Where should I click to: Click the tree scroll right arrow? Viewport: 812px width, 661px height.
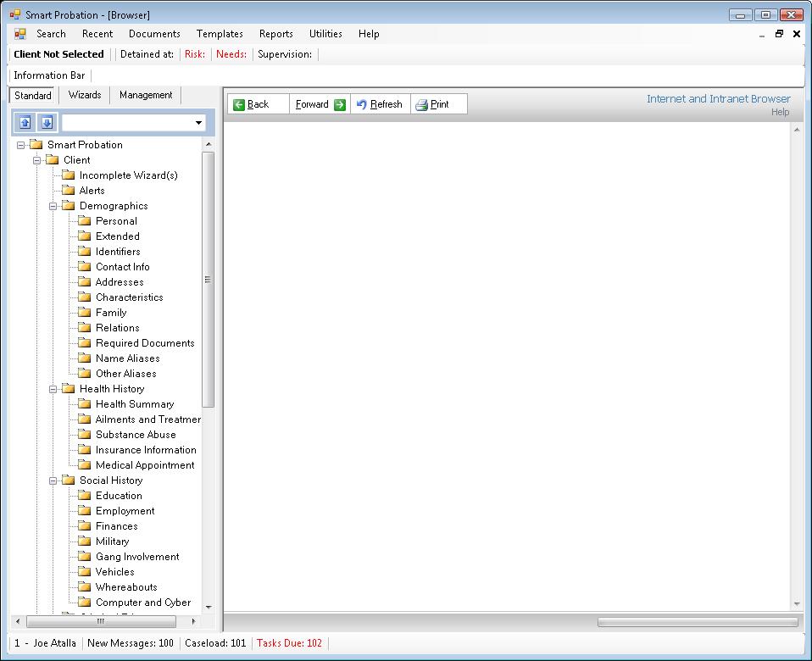tap(194, 621)
